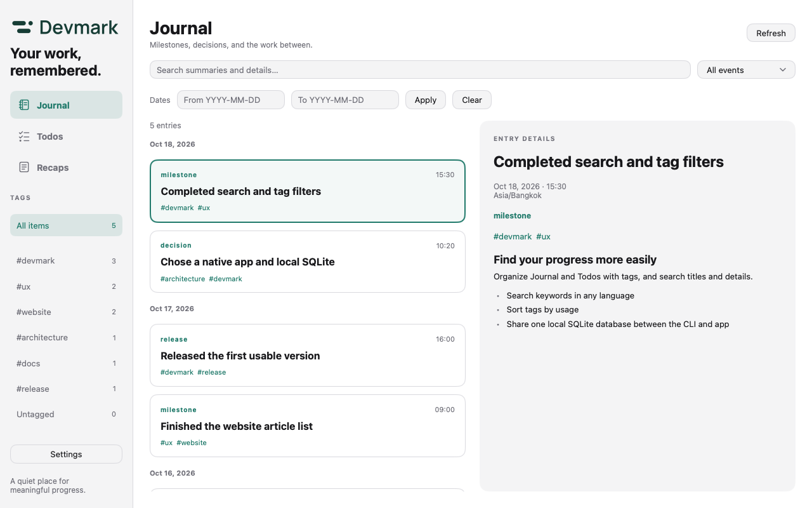
Task: Click the 'Oct 18, 2026 · 15:30' timestamp
Action: [530, 187]
